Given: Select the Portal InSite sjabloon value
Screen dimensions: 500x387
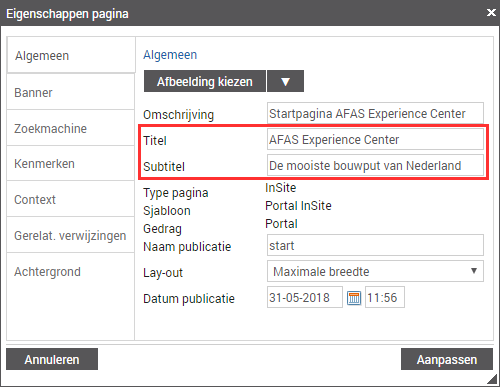Looking at the screenshot, I should click(x=298, y=206).
